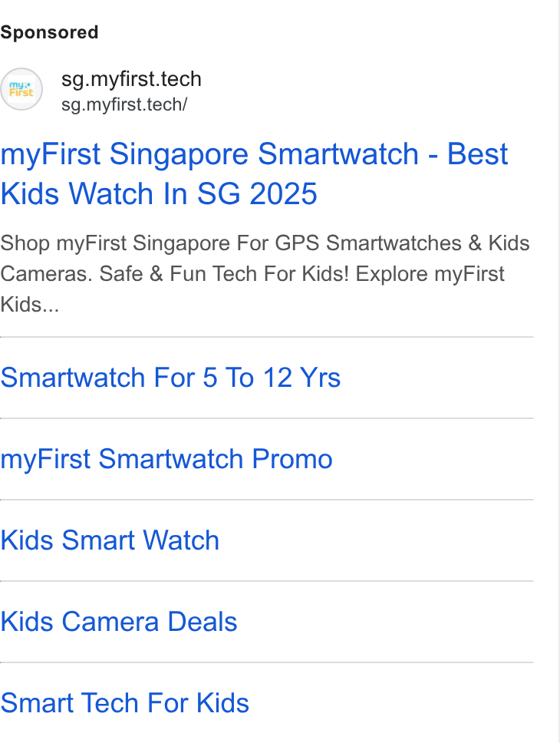Click '2025' at the headline's end

click(283, 193)
